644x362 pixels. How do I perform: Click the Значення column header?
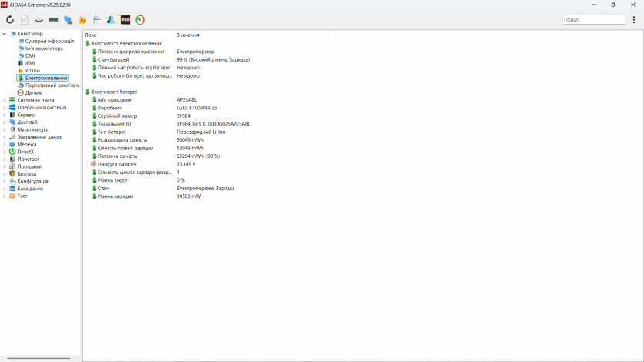click(187, 35)
